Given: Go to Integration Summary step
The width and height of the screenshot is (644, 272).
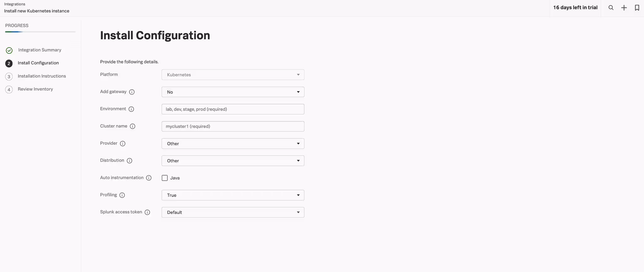Looking at the screenshot, I should click(x=40, y=50).
